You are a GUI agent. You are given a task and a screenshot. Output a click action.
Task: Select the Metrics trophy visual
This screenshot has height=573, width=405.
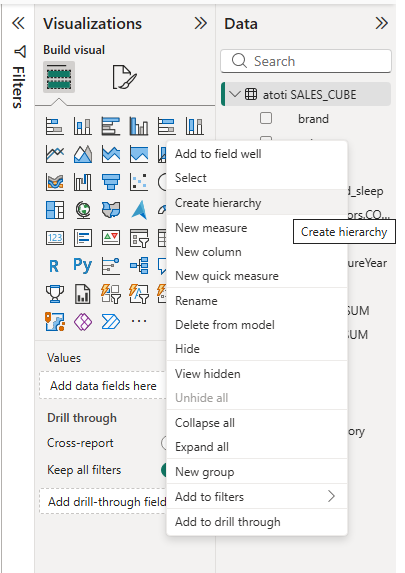point(55,294)
